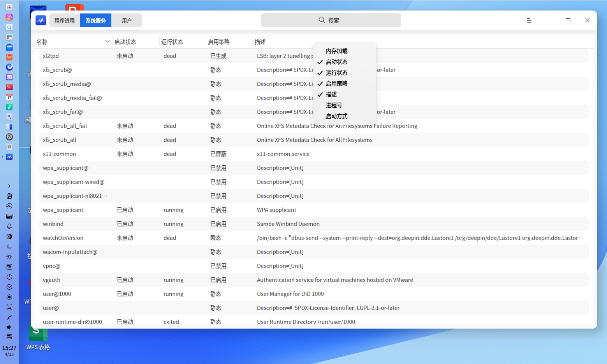The image size is (607, 364).
Task: Open the clipboard tray icon
Action: pyautogui.click(x=9, y=196)
